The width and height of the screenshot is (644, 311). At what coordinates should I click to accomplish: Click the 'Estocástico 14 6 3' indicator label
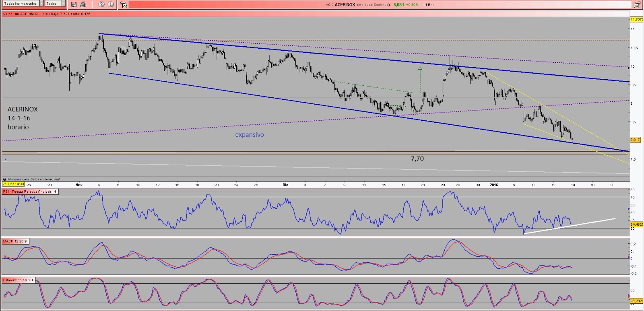click(19, 280)
